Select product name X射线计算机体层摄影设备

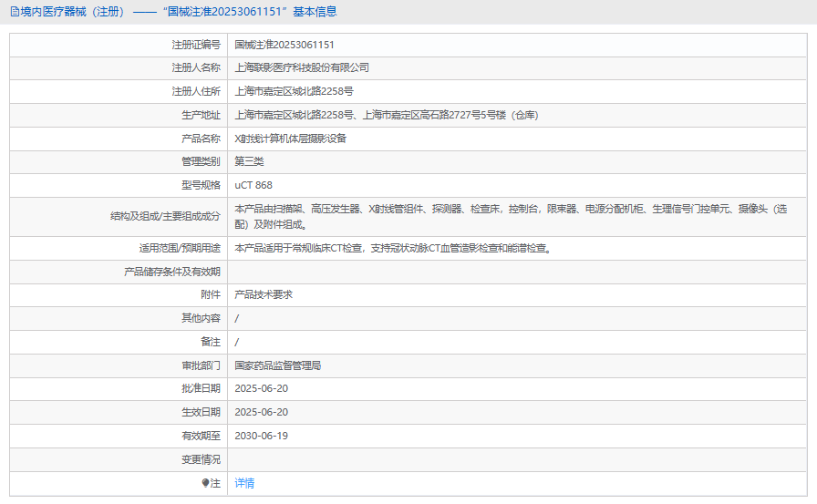point(290,139)
